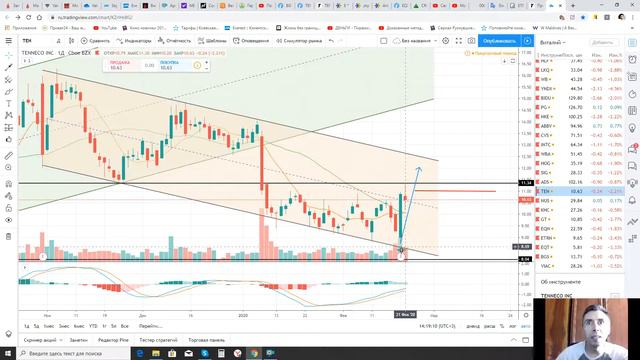Select the trend line drawing tool
The width and height of the screenshot is (640, 360).
(9, 67)
